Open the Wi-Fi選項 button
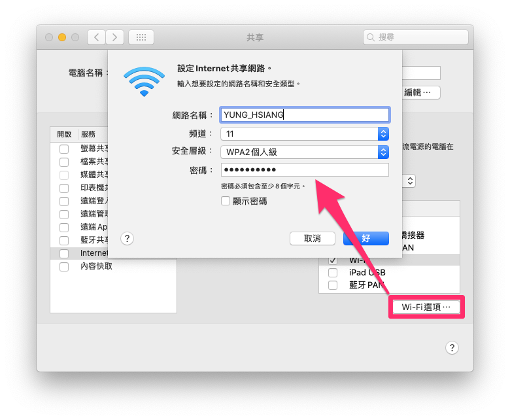510x420 pixels. [x=426, y=307]
